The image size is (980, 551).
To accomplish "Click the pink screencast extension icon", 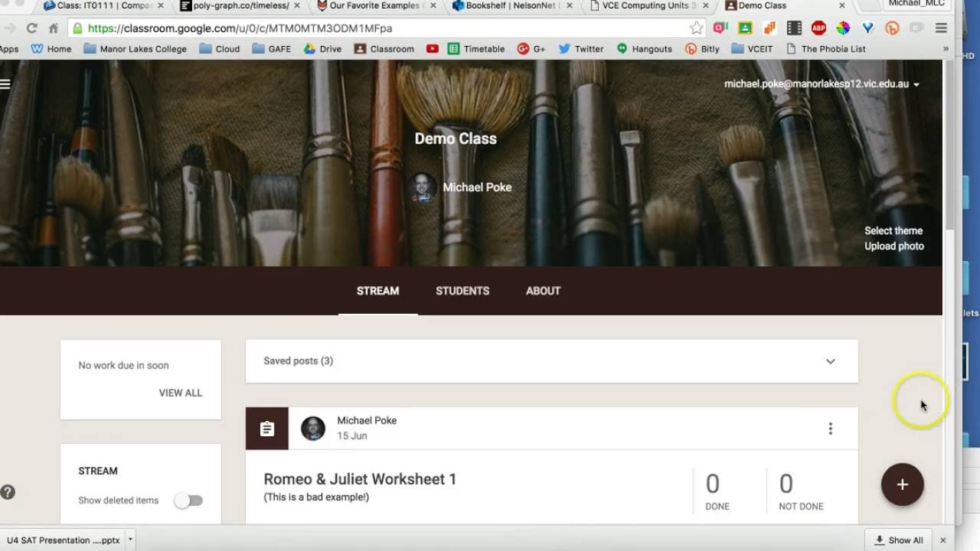I will 720,28.
